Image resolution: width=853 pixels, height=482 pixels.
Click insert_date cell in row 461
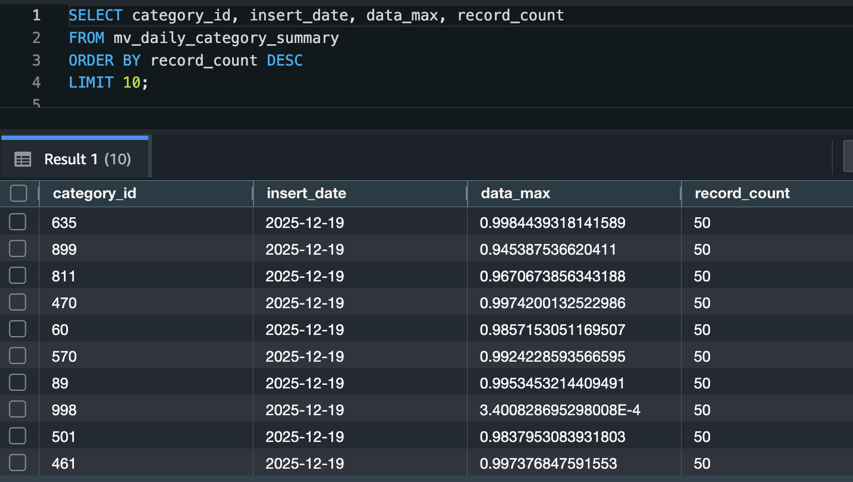(x=360, y=463)
